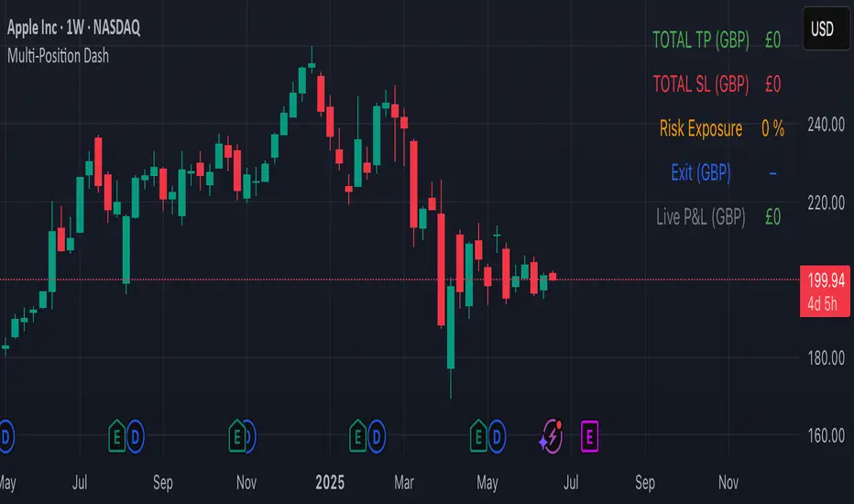Open the USD currency selector
Viewport: 854px width, 504px height.
822,28
